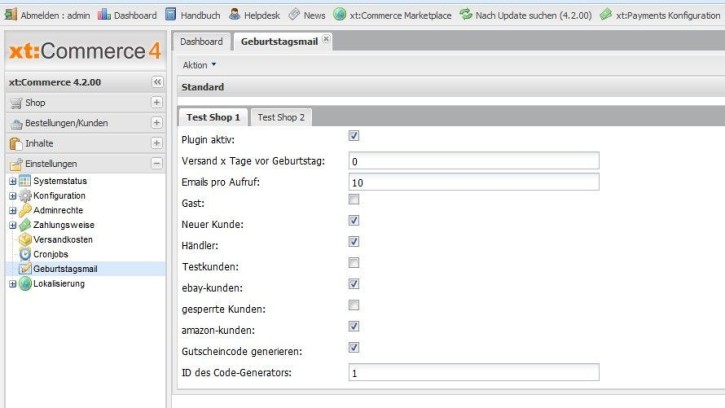Click the Geburtstagsmail tree icon
This screenshot has height=408, width=725.
(25, 269)
